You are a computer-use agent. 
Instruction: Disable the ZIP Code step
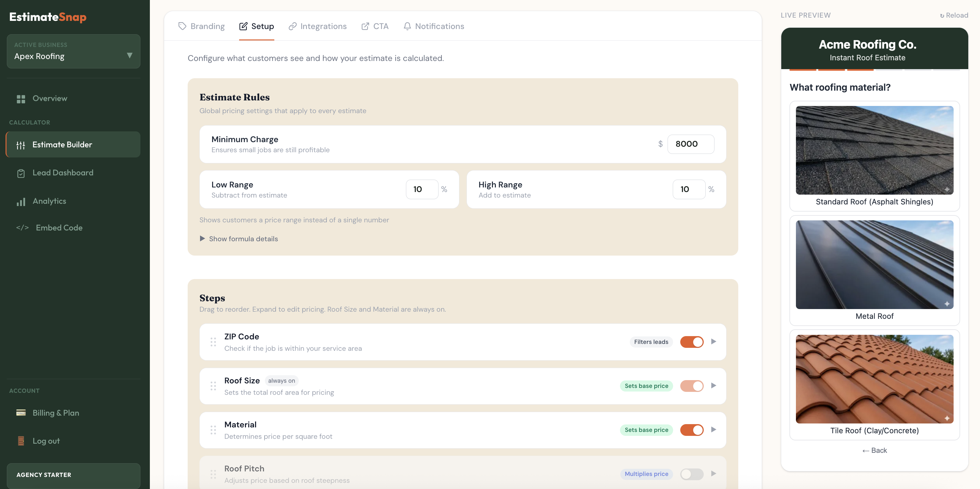[x=692, y=342]
